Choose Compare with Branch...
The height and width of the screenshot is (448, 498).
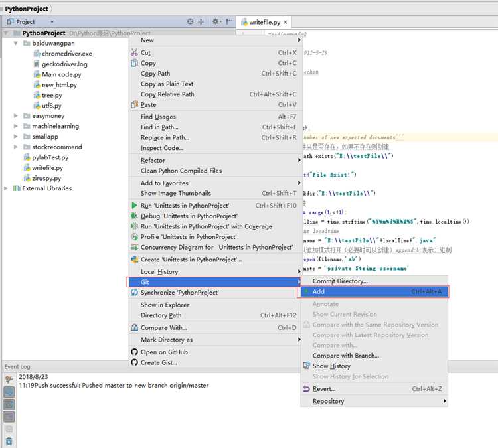374,356
